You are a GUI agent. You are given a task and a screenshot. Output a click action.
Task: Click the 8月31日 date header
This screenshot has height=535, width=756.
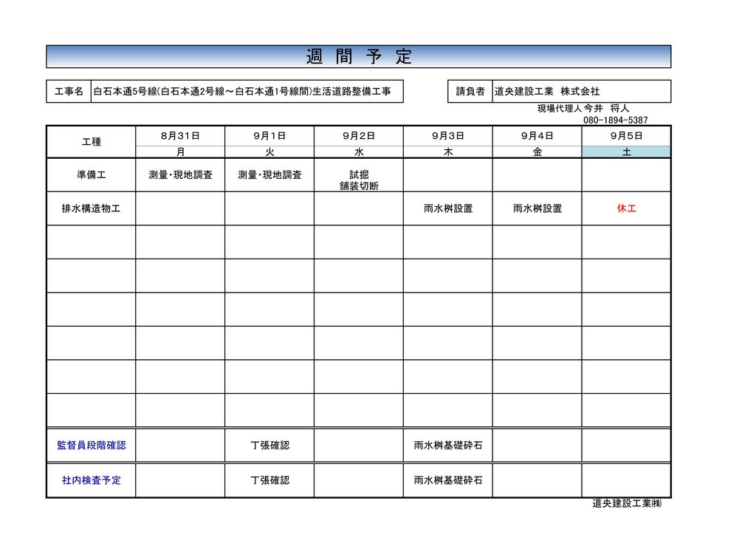(x=180, y=136)
